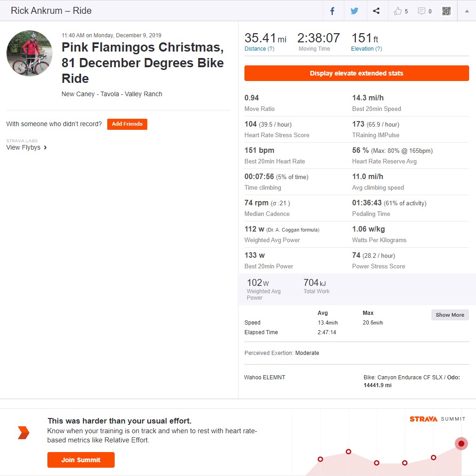Click the ride title Pink Flamingos Christmas
The width and height of the screenshot is (476, 476).
pyautogui.click(x=142, y=47)
